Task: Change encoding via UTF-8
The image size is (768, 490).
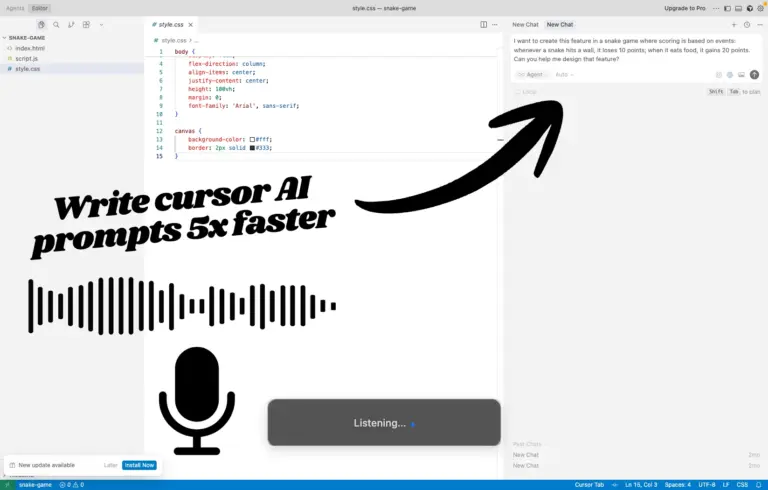Action: (x=707, y=485)
